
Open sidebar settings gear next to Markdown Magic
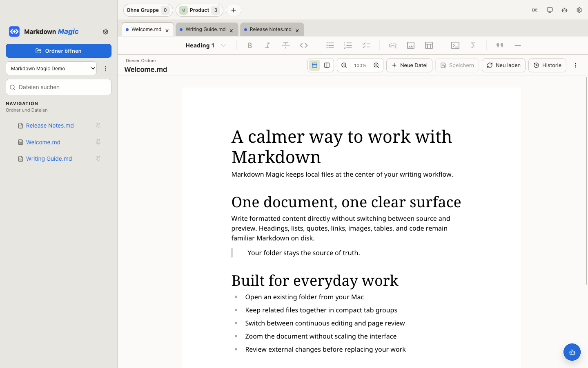click(105, 31)
